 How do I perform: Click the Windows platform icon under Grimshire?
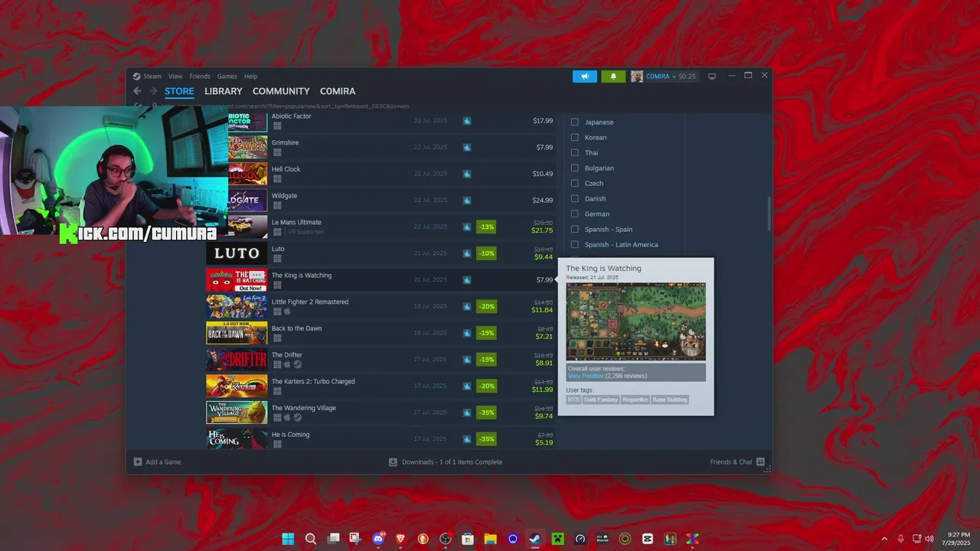277,152
